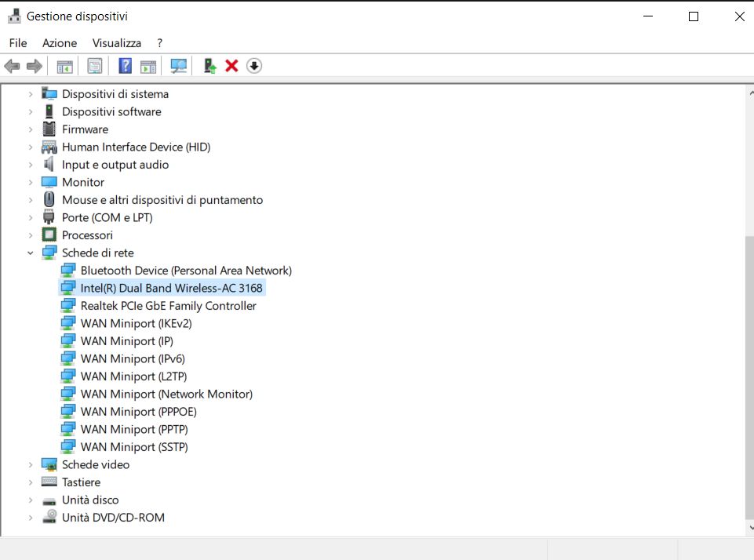Screen dimensions: 754x560
Task: Click the Unità disco drive icon
Action: click(x=49, y=501)
